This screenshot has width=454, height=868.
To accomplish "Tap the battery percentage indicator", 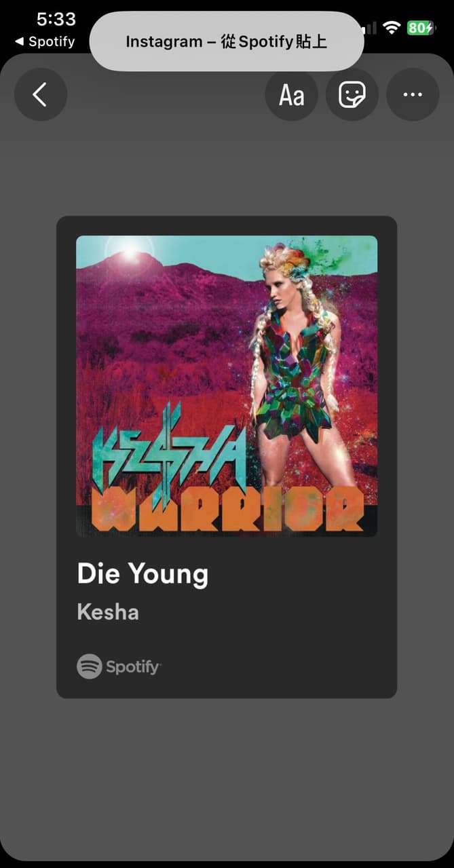I will (x=420, y=28).
